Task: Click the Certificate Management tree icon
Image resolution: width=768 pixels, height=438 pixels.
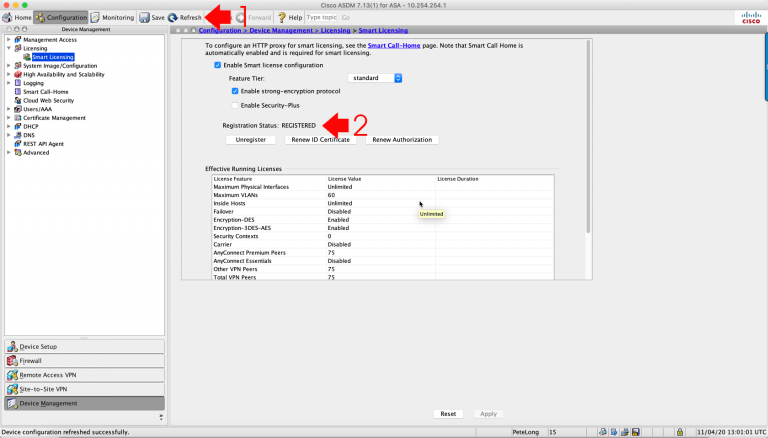Action: coord(18,118)
